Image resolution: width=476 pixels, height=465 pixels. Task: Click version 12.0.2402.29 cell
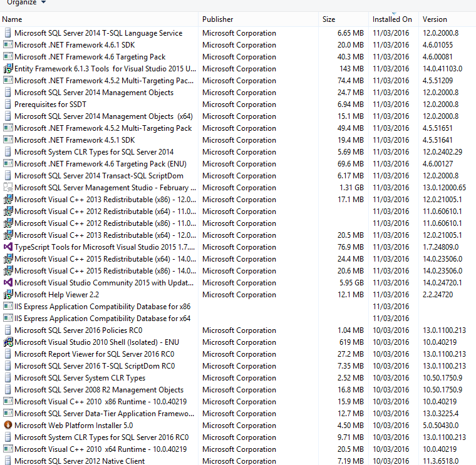(x=443, y=151)
